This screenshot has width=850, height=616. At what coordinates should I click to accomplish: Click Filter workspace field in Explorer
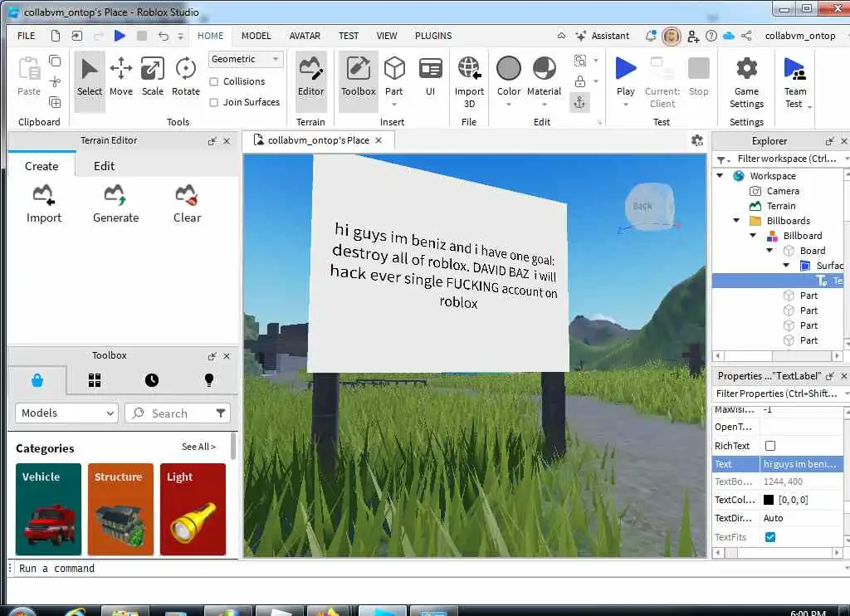pos(787,159)
